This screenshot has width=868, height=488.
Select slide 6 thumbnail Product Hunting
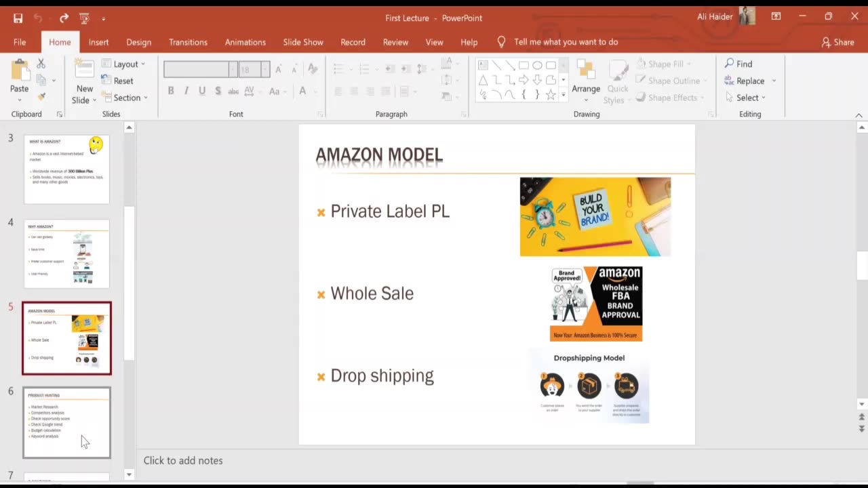(x=66, y=422)
